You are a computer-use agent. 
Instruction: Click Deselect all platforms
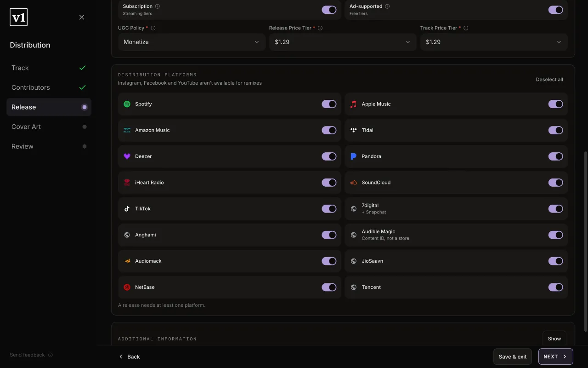[x=549, y=80]
